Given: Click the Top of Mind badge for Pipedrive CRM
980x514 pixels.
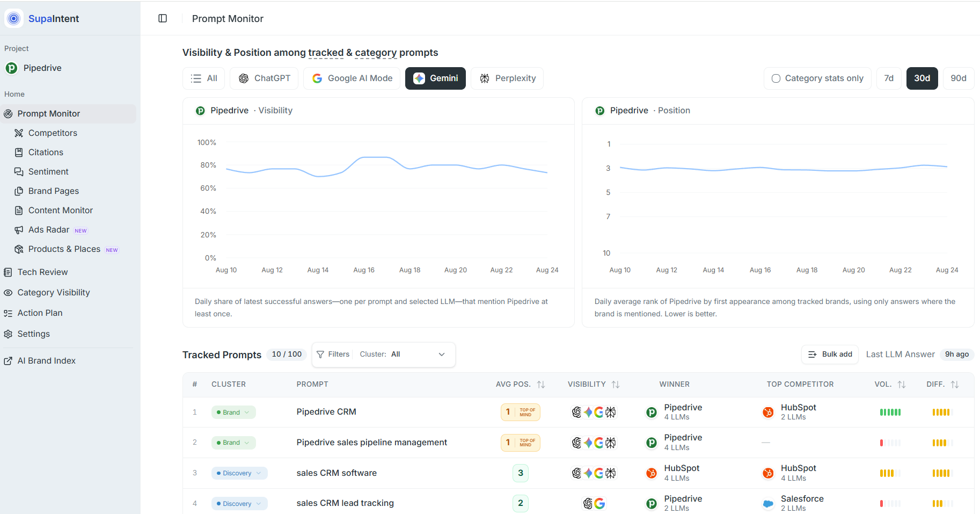Looking at the screenshot, I should pos(521,412).
